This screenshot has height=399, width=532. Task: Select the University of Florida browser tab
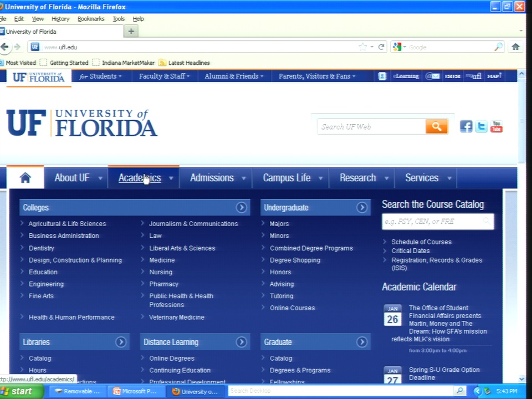tap(61, 32)
